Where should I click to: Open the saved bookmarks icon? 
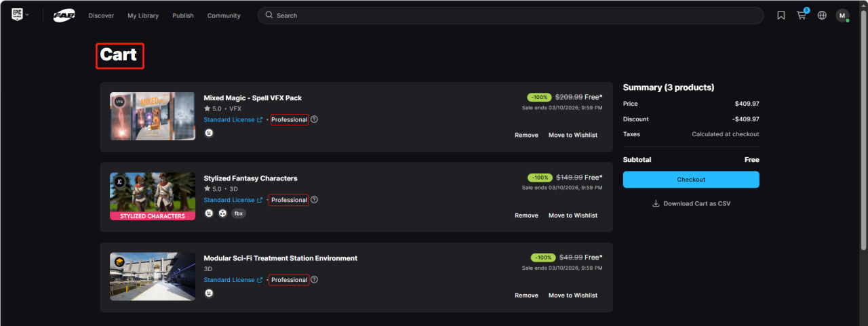[x=781, y=16]
